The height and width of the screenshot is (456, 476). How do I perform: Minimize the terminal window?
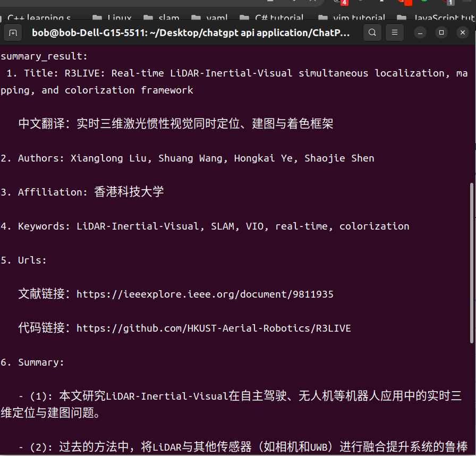click(x=420, y=32)
